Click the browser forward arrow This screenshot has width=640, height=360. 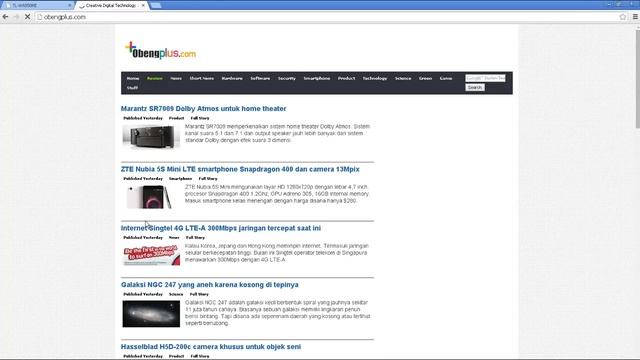point(16,17)
